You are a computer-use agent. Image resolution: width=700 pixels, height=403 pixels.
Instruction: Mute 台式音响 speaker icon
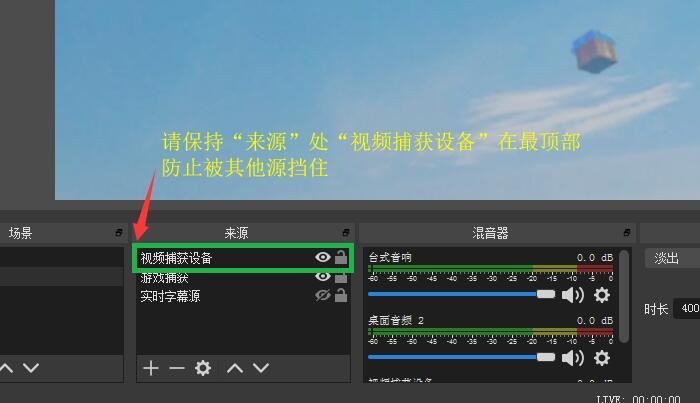(x=573, y=295)
